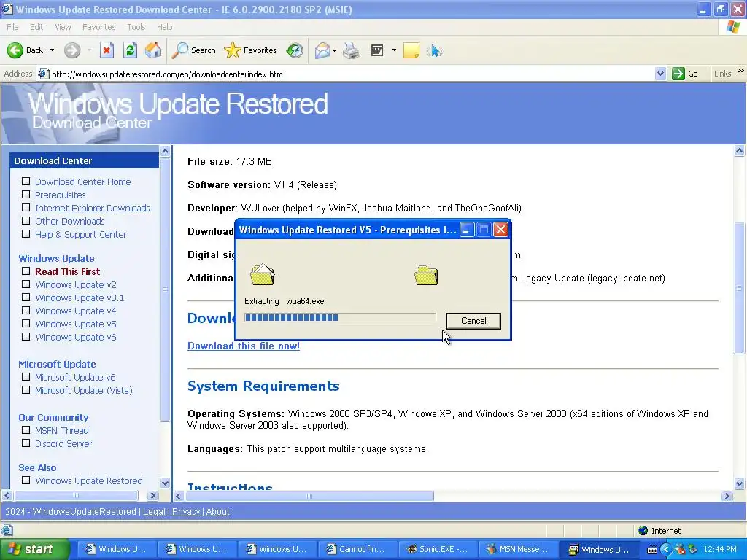Click the keyboard tray icon
This screenshot has height=560, width=747.
[x=652, y=550]
